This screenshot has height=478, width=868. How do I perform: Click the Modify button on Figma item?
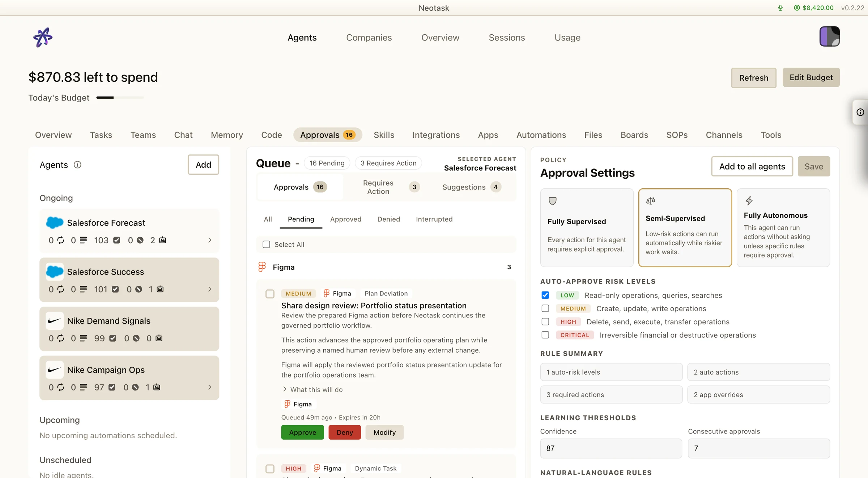tap(384, 432)
